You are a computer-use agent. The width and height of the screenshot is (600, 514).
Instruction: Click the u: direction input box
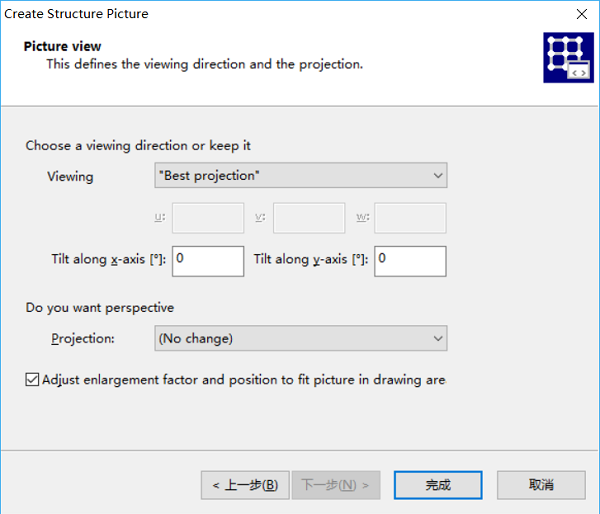pyautogui.click(x=208, y=218)
